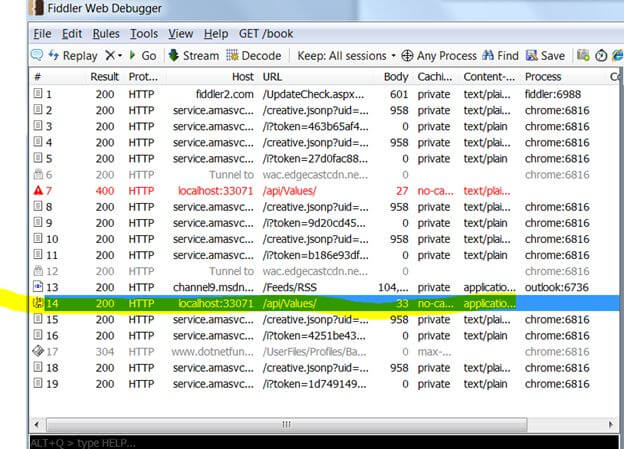Sort by Protocol column header
Viewport: 624px width, 449px height.
coord(143,77)
